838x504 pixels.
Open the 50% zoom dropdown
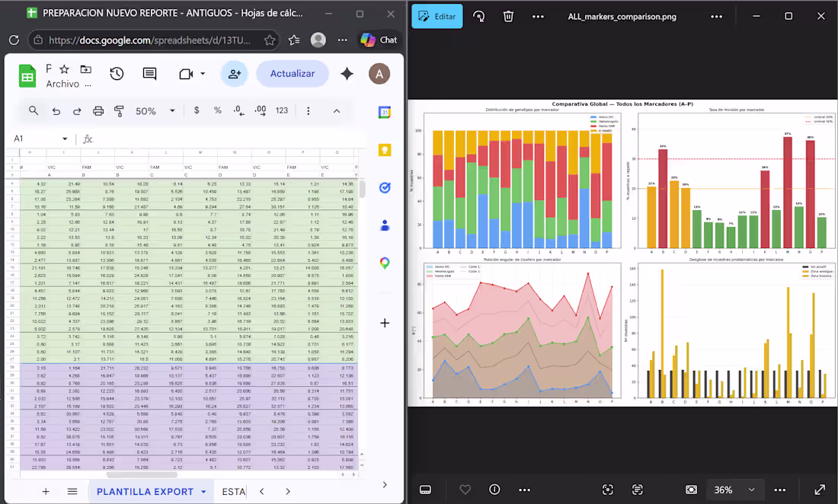click(155, 111)
